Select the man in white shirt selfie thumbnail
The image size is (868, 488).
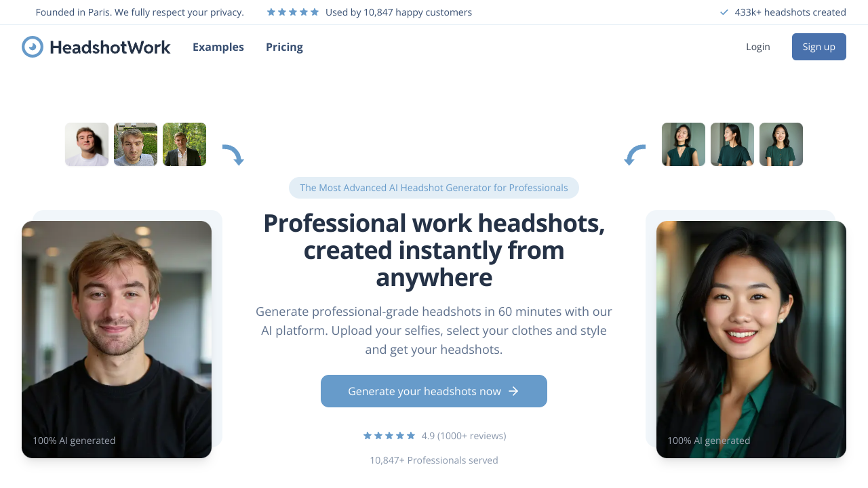click(x=87, y=144)
